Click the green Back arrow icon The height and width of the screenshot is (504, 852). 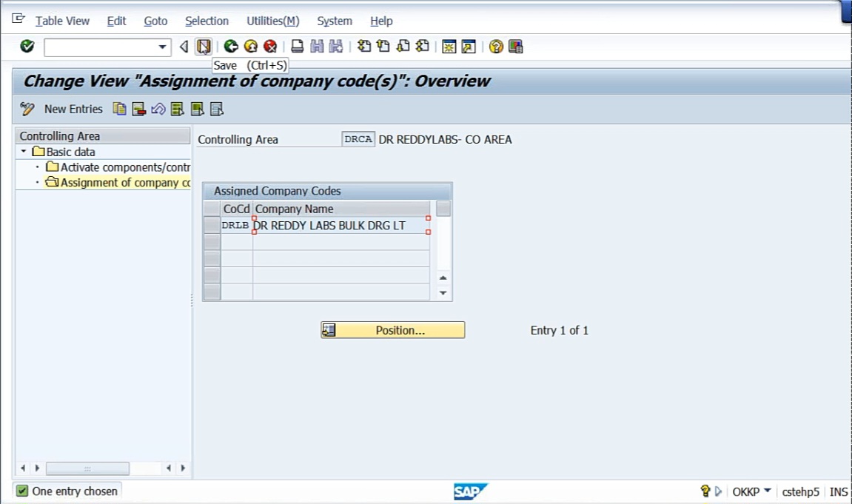click(231, 47)
